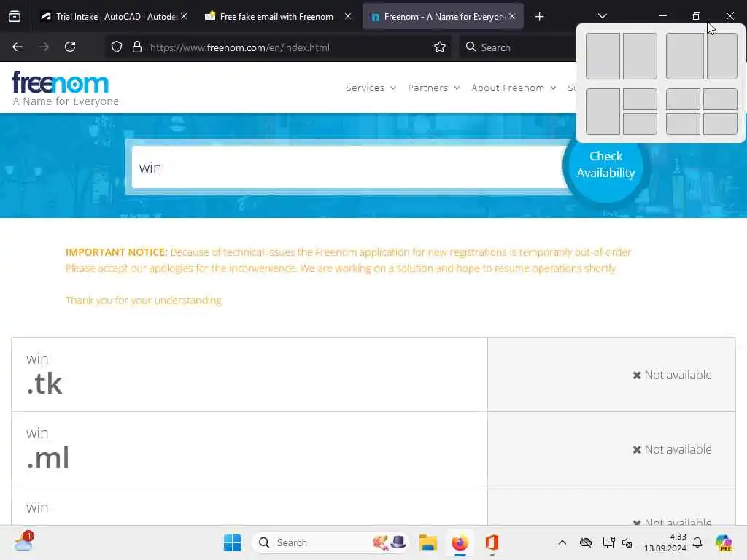This screenshot has height=560, width=747.
Task: Open Firefox View icon in tab bar
Action: [x=15, y=17]
